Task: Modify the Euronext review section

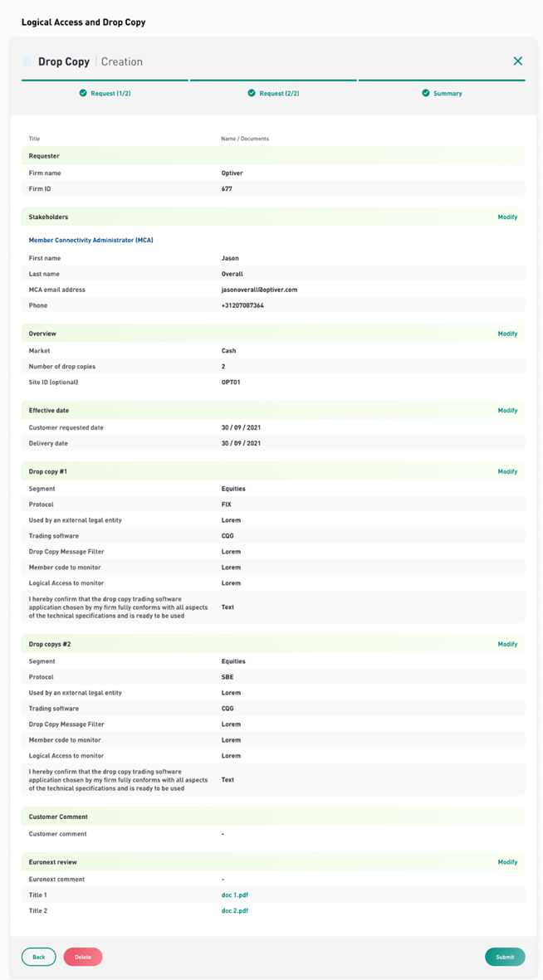Action: point(507,862)
